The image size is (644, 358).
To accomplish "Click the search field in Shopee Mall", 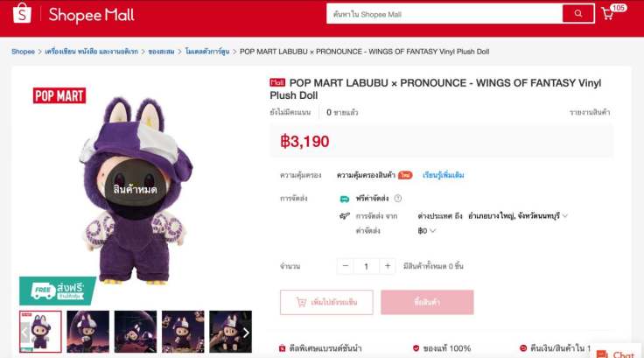I will (444, 14).
